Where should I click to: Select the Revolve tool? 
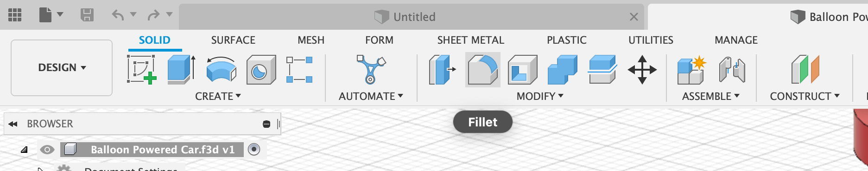click(221, 70)
